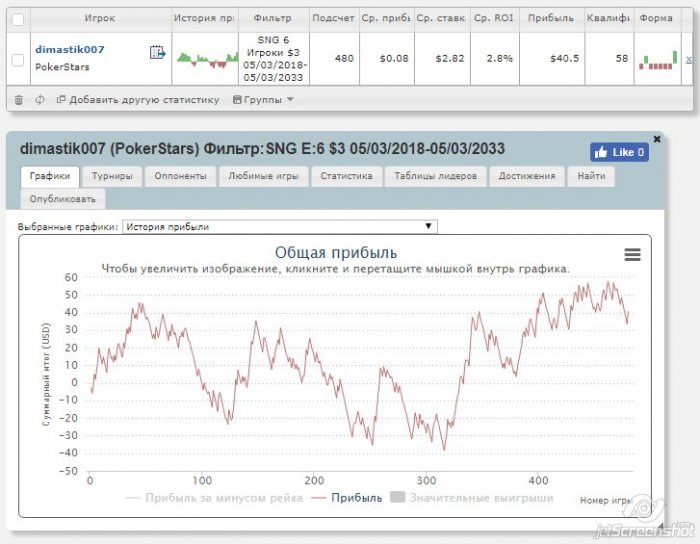The image size is (700, 544).
Task: Sort by Подсчет column header
Action: (x=333, y=18)
